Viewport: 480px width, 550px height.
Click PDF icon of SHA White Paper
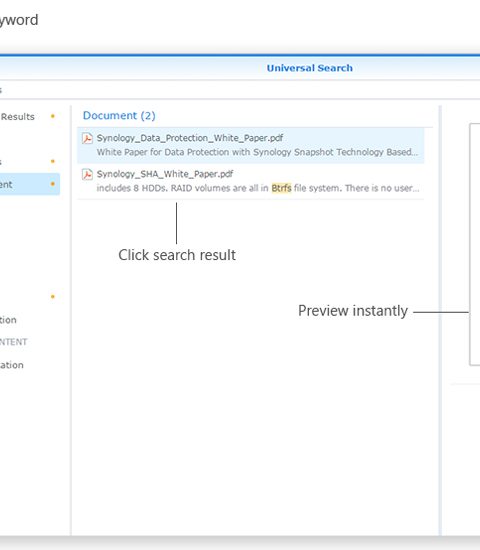pyautogui.click(x=87, y=174)
